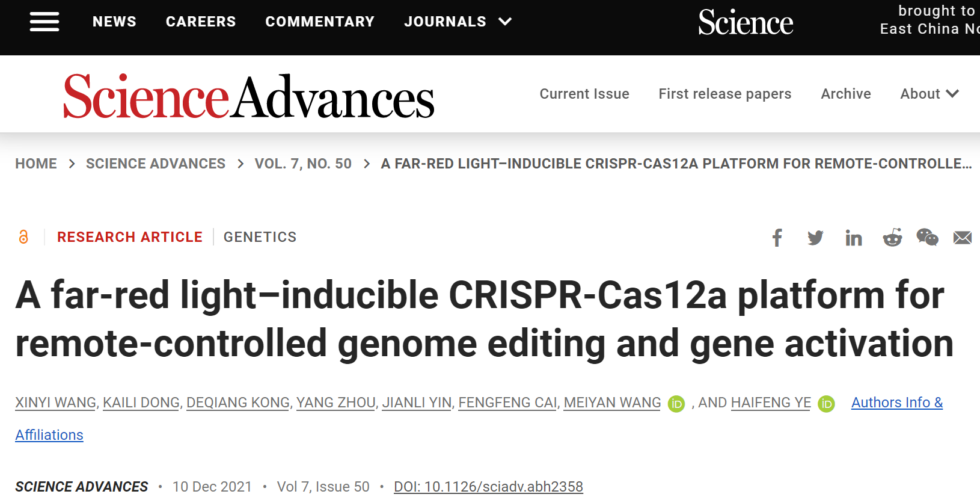Share article via WeChat
This screenshot has width=980, height=500.
[927, 237]
